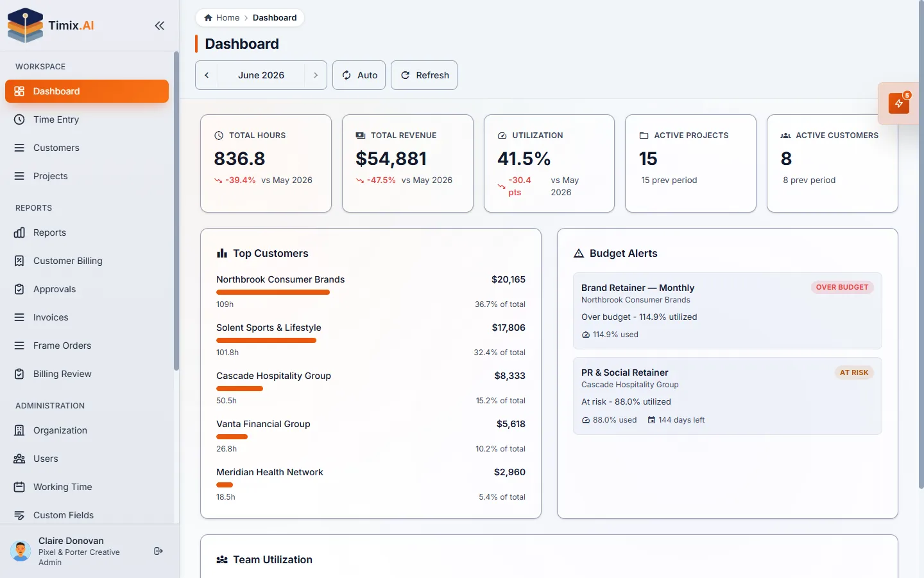Click the 88.0% used gauge icon
924x578 pixels.
pyautogui.click(x=586, y=420)
